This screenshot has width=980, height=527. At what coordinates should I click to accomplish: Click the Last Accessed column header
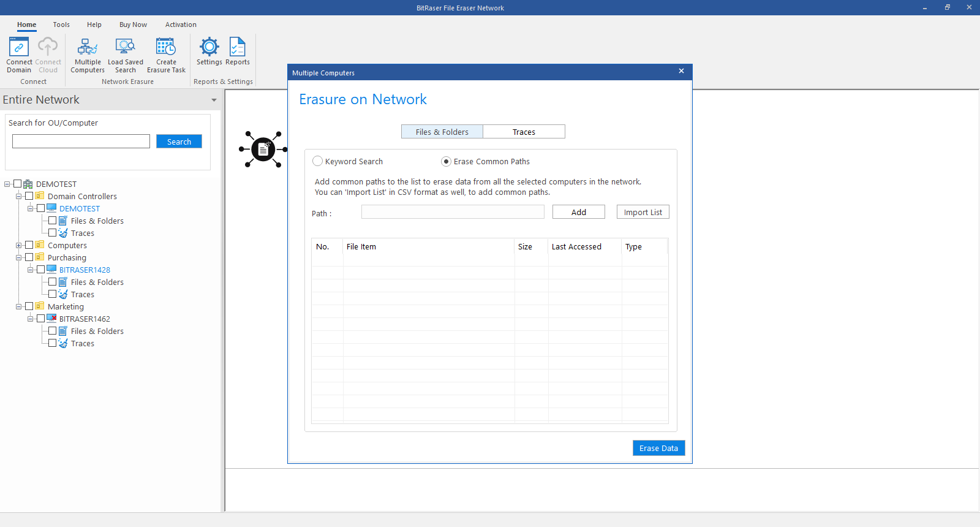pos(584,246)
